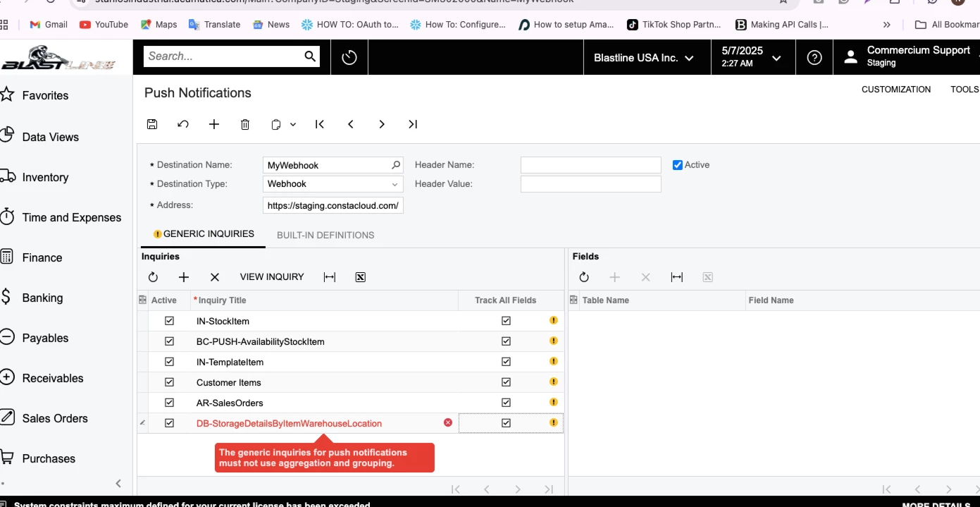Click the View Inquiry button

[x=272, y=277]
